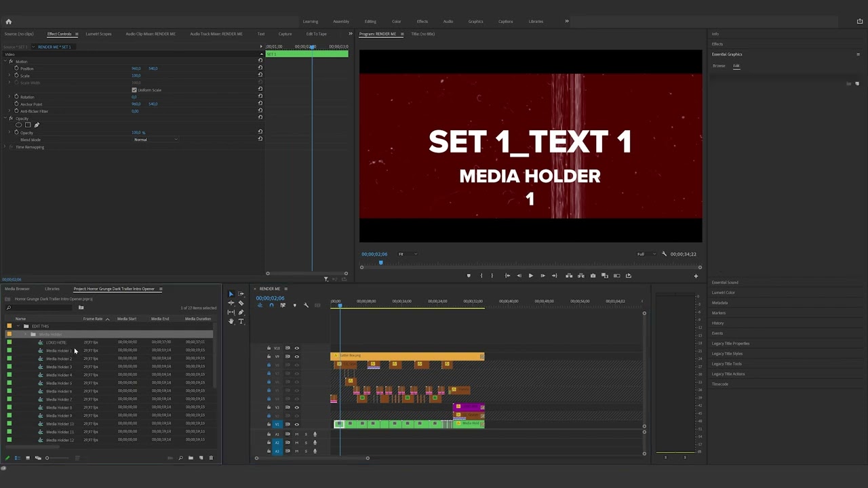The width and height of the screenshot is (868, 488).
Task: Select the Razor tool
Action: 241,303
